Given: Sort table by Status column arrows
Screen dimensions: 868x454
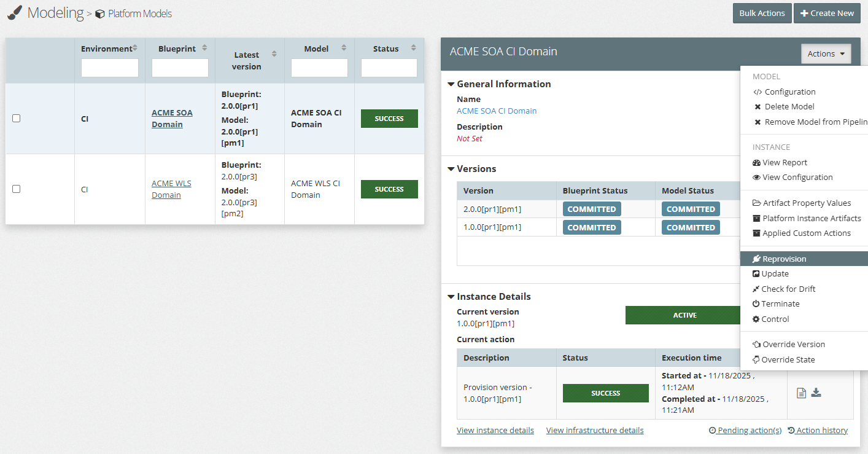Looking at the screenshot, I should [413, 48].
